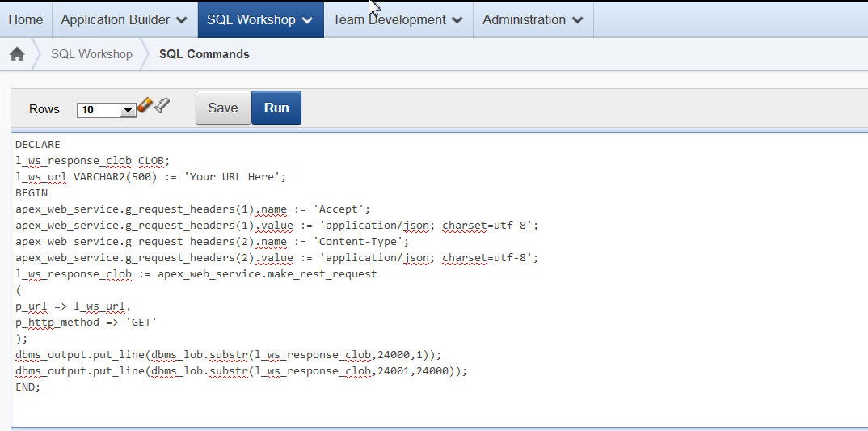The width and height of the screenshot is (868, 431).
Task: Run the SQL command
Action: (x=276, y=108)
